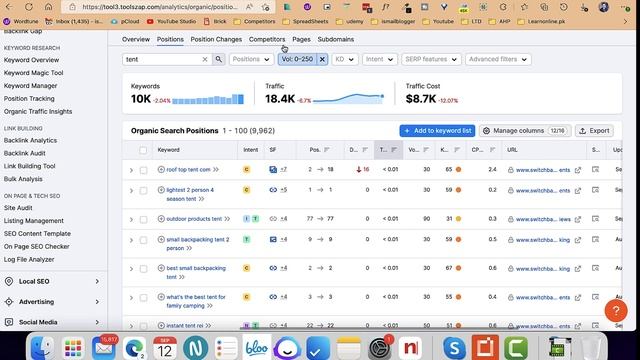Expand the roof top tent com row
This screenshot has width=640, height=360.
point(131,170)
